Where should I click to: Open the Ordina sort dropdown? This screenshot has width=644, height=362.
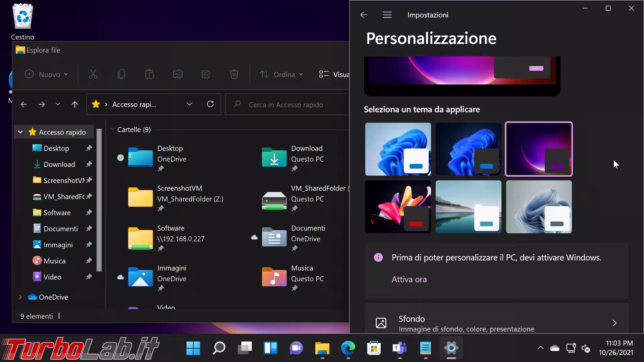click(281, 74)
